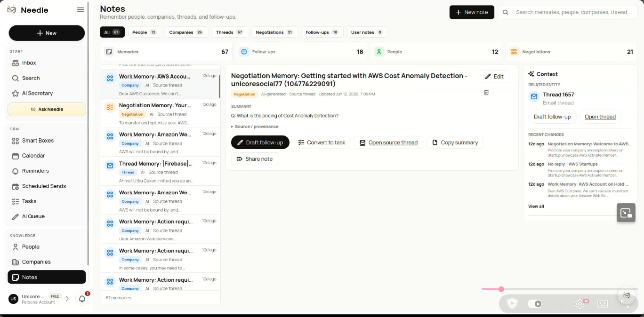Select the Follow-ups 18 filter tab
The width and height of the screenshot is (644, 317).
(x=322, y=32)
